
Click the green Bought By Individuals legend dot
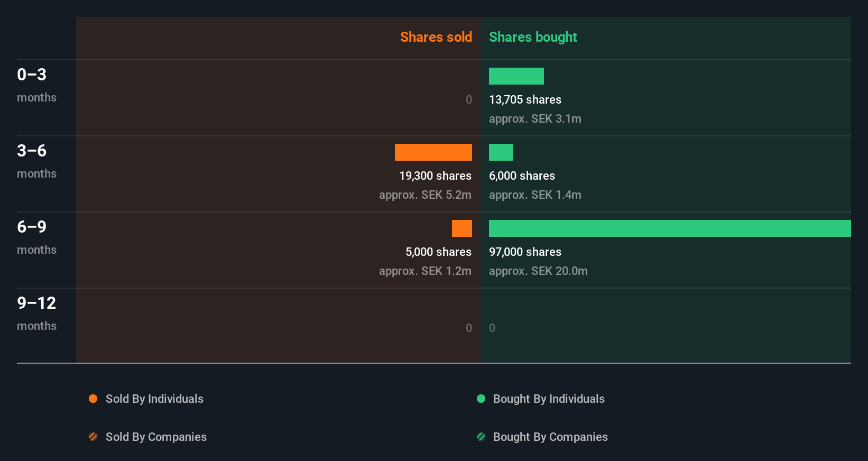point(481,399)
